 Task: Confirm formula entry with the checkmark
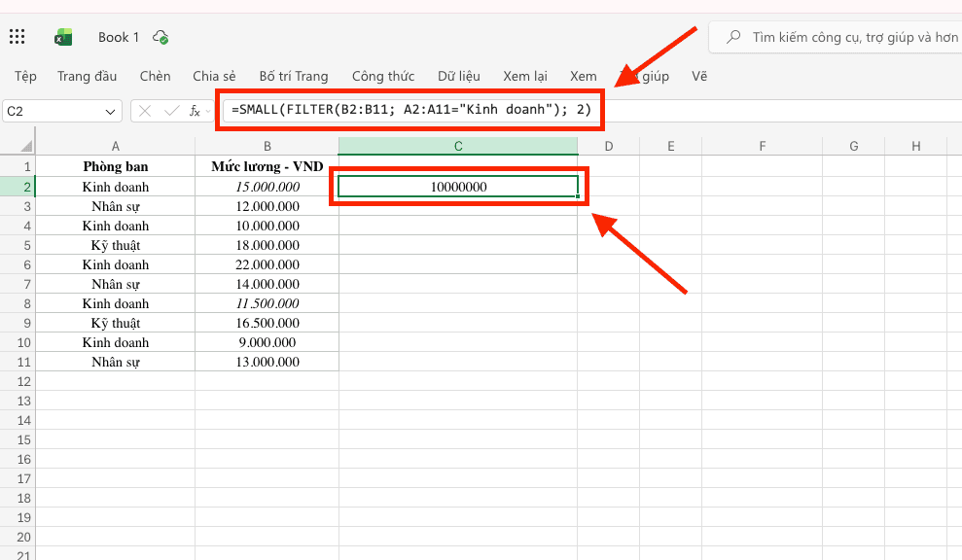pos(172,111)
